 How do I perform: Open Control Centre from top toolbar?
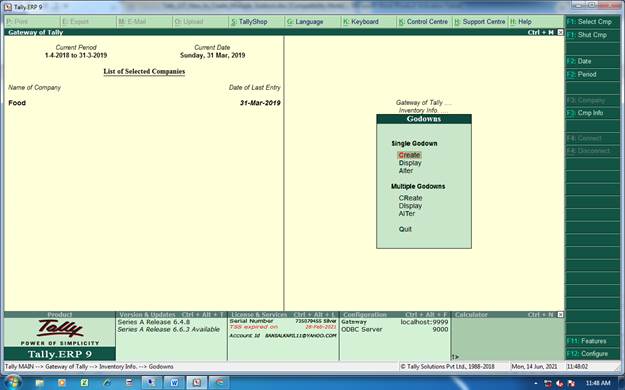423,22
